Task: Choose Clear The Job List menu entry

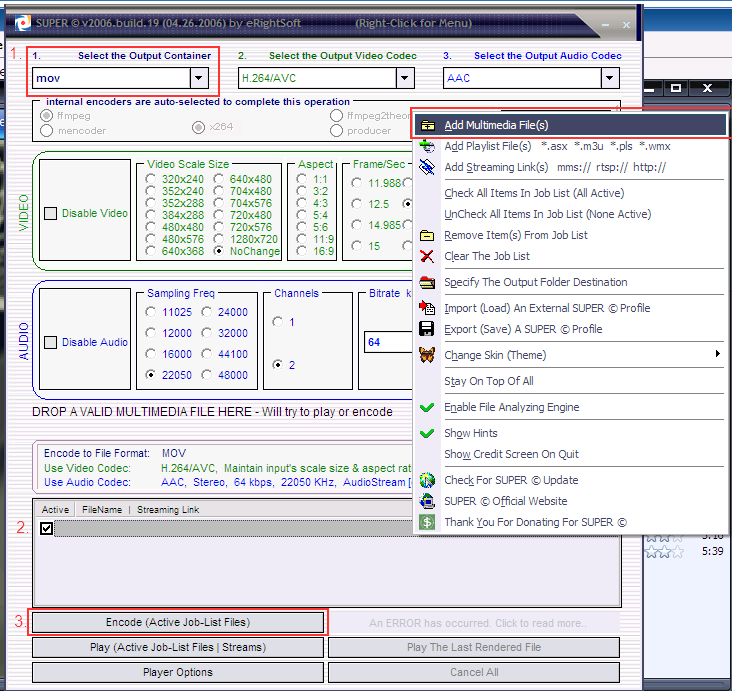Action: pos(487,256)
